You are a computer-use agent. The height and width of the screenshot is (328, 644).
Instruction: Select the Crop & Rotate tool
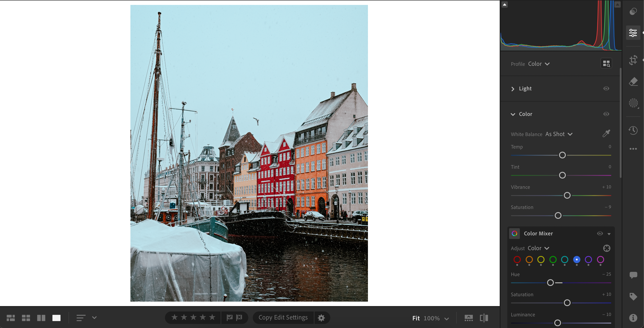[633, 60]
